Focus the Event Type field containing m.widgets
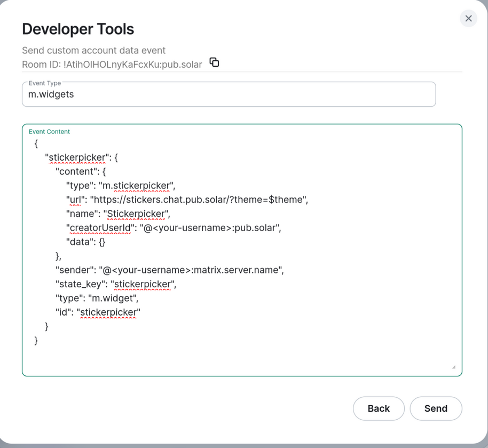 click(x=229, y=95)
